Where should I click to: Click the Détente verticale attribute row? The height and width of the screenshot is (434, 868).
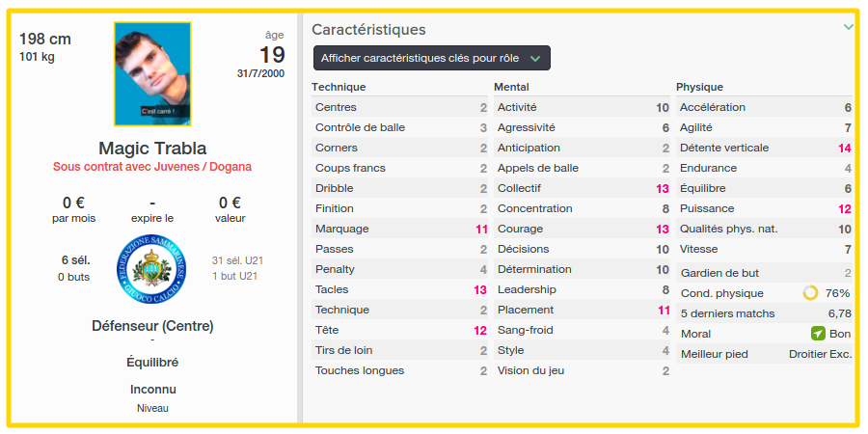click(x=765, y=148)
